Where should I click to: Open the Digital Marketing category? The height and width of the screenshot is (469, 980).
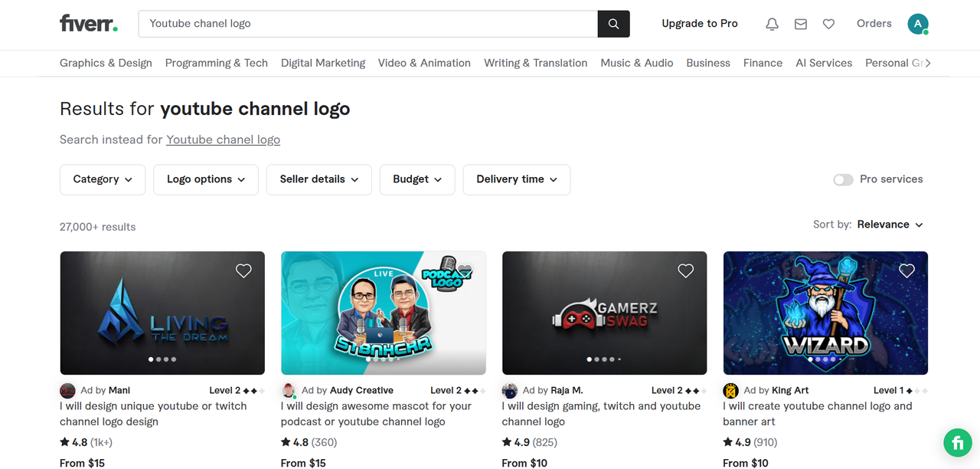click(x=323, y=63)
